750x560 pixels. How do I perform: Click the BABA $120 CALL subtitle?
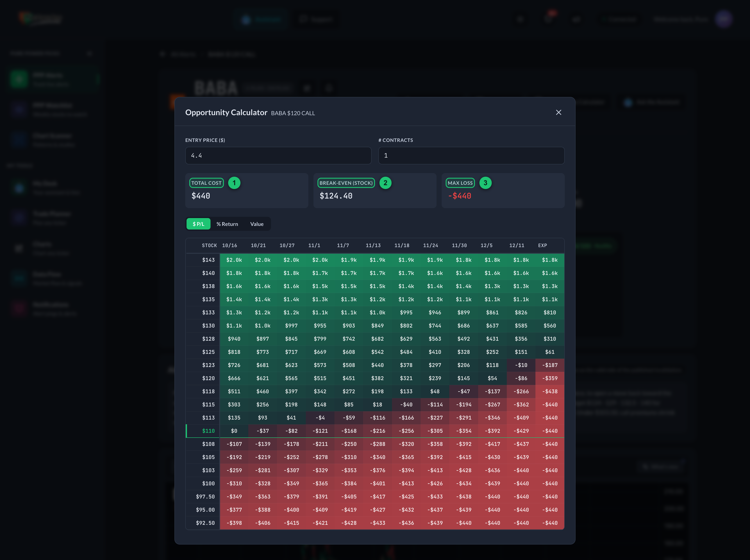click(x=293, y=113)
